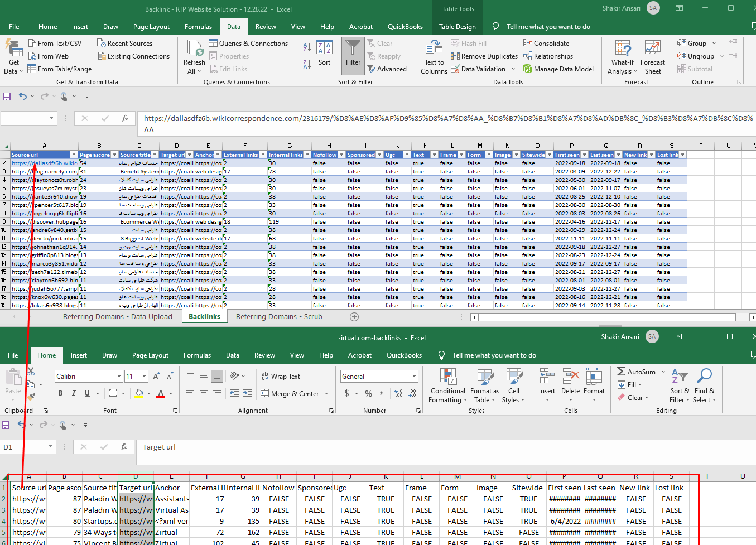The width and height of the screenshot is (756, 545).
Task: Open Recent Sources
Action: (x=124, y=44)
